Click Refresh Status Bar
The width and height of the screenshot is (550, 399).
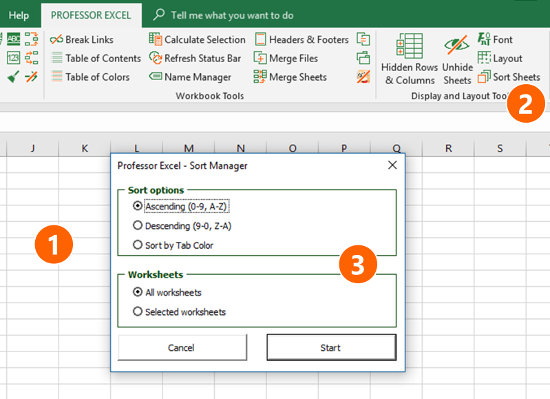tap(195, 58)
